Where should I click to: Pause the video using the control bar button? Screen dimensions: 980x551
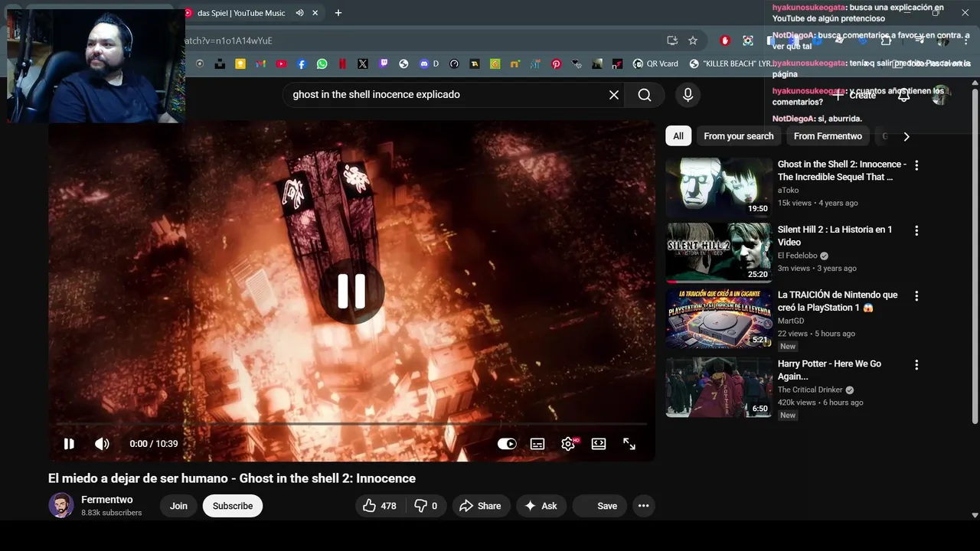pyautogui.click(x=69, y=444)
